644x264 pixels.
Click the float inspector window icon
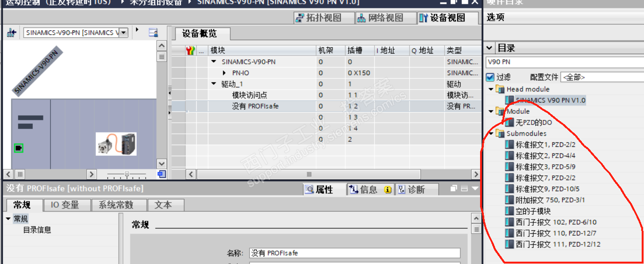(x=454, y=188)
